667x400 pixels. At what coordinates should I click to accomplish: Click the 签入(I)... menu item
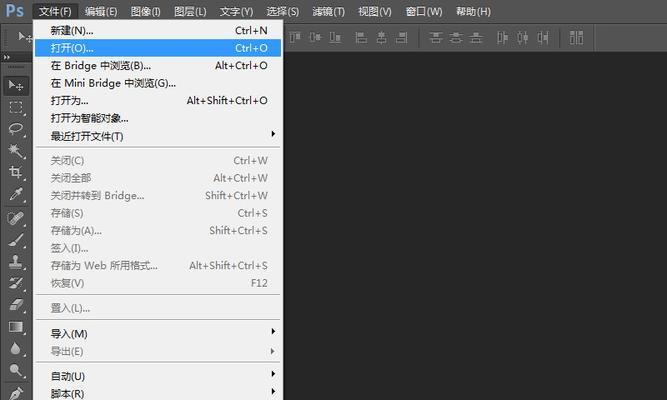[158, 248]
